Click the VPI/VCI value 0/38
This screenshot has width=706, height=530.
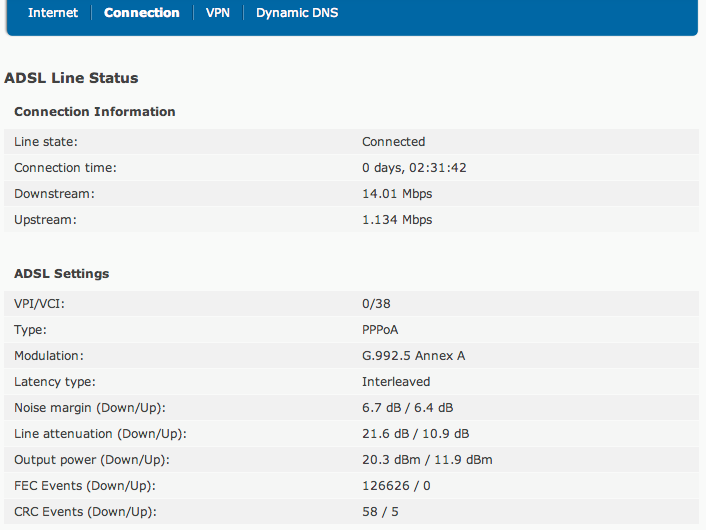pos(376,304)
